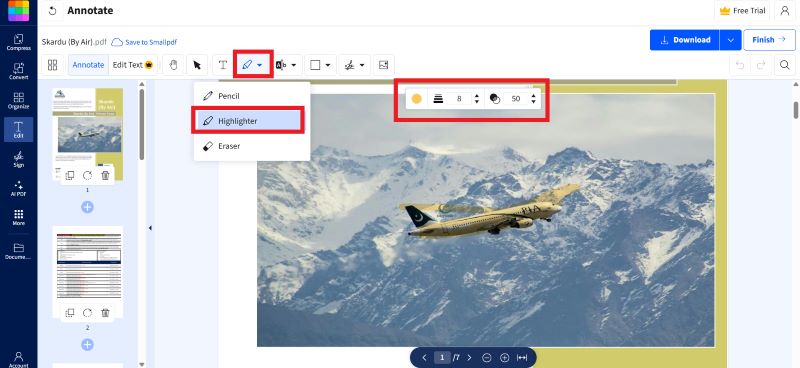
Task: Go to the previous page
Action: 424,358
